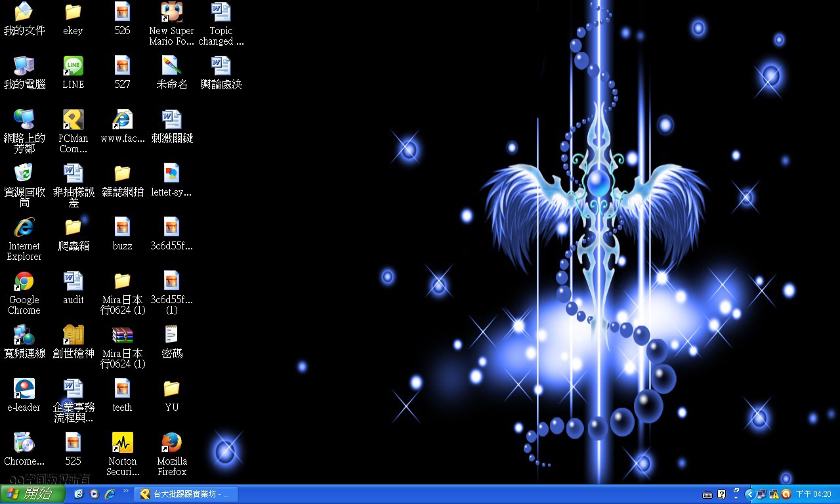Viewport: 840px width, 504px height.
Task: Select the Mozilla Firefox shortcut
Action: click(172, 442)
